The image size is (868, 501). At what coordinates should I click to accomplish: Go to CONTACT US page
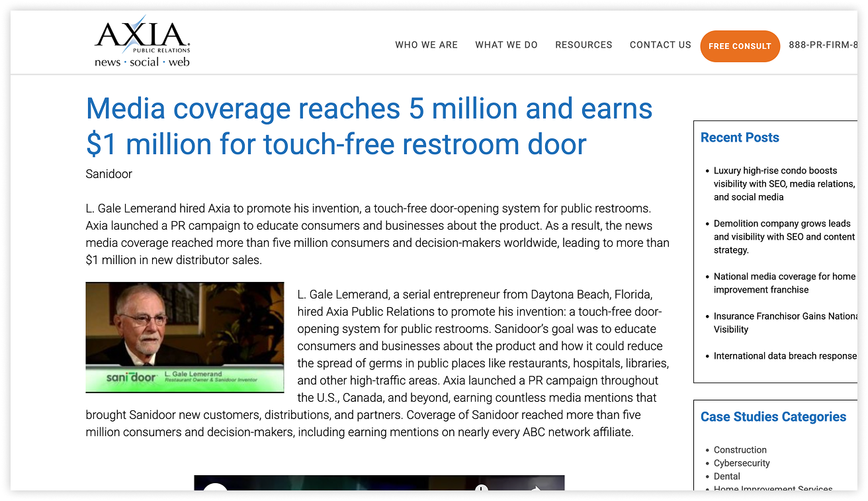[x=660, y=45]
